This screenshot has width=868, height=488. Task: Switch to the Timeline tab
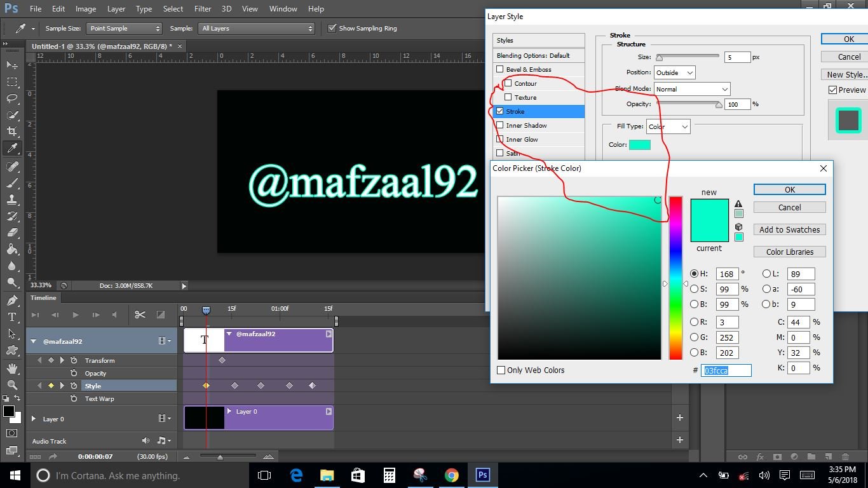click(43, 297)
